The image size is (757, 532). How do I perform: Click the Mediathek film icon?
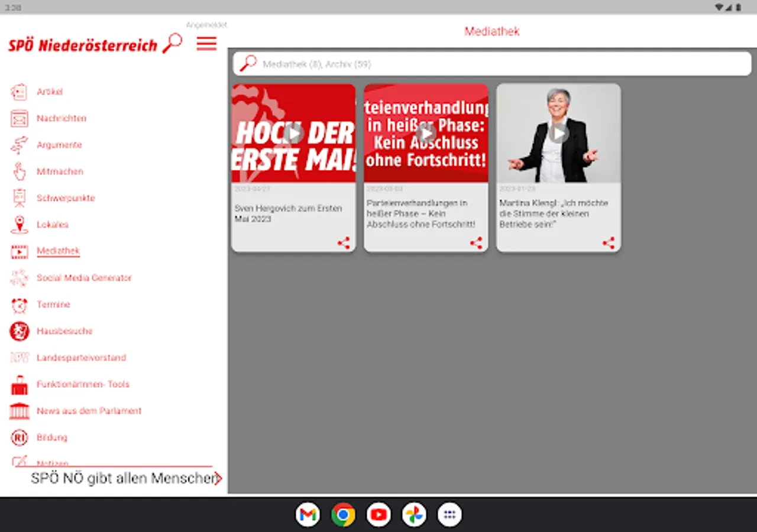(x=19, y=252)
